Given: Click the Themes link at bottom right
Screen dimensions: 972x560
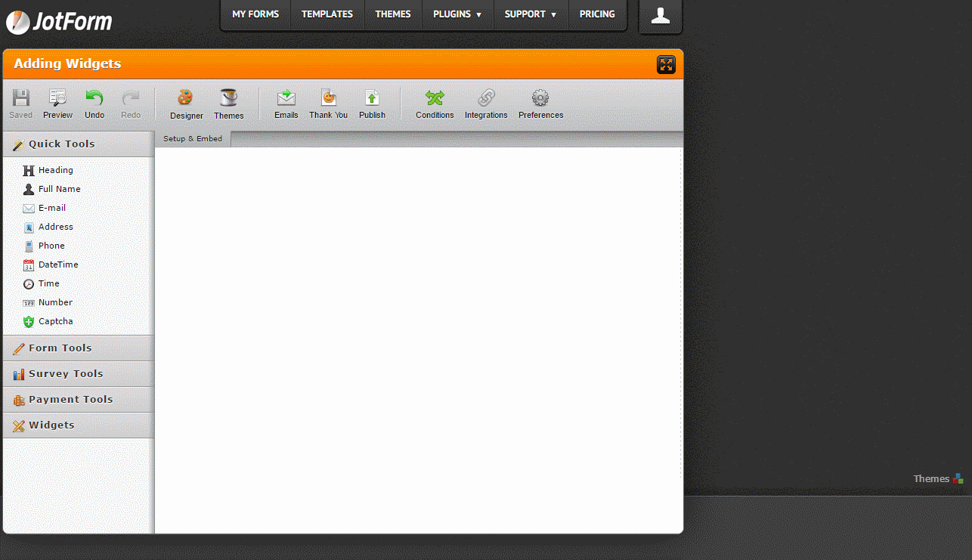Looking at the screenshot, I should 938,478.
